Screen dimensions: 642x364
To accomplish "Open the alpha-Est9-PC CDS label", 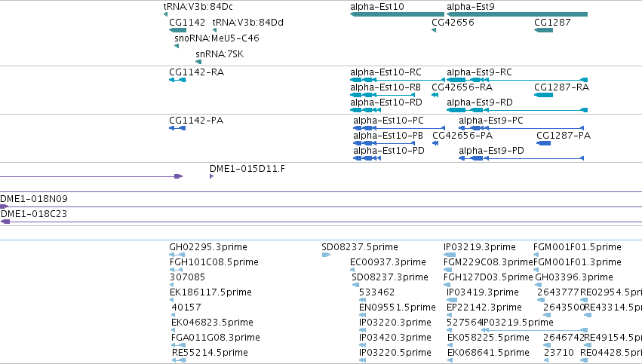I will tap(491, 121).
